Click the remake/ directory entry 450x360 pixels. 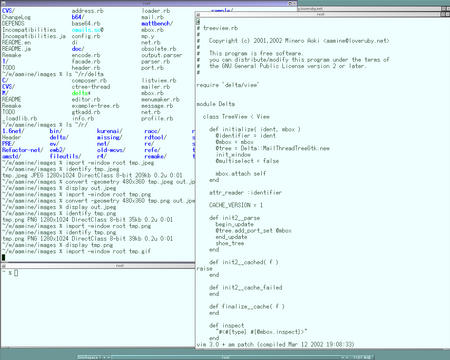156,157
